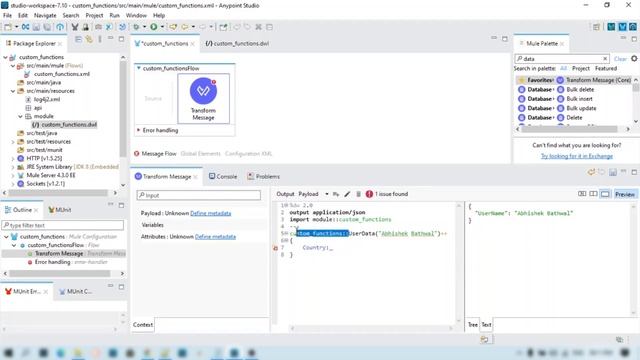Select the Tree preview tab
The width and height of the screenshot is (640, 360).
pos(473,325)
